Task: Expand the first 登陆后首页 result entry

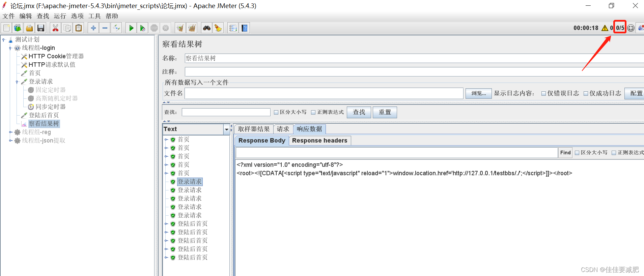Action: point(166,224)
